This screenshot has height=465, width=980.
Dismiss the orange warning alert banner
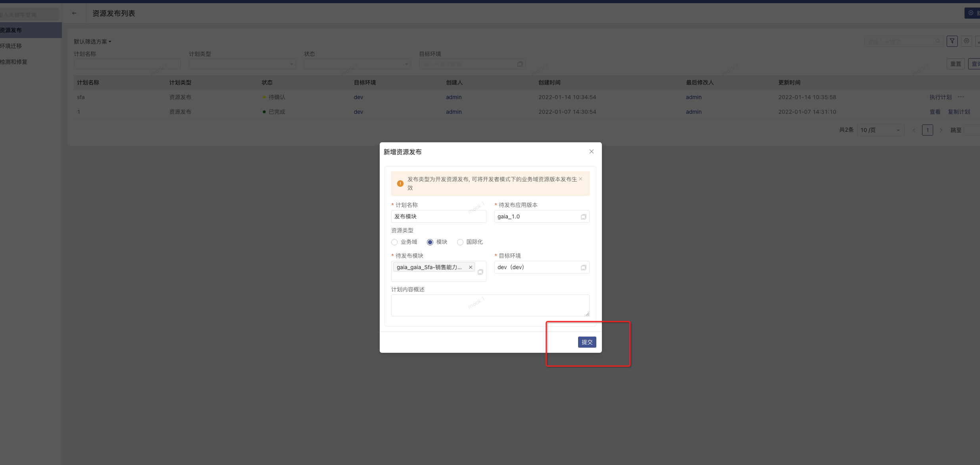[580, 179]
